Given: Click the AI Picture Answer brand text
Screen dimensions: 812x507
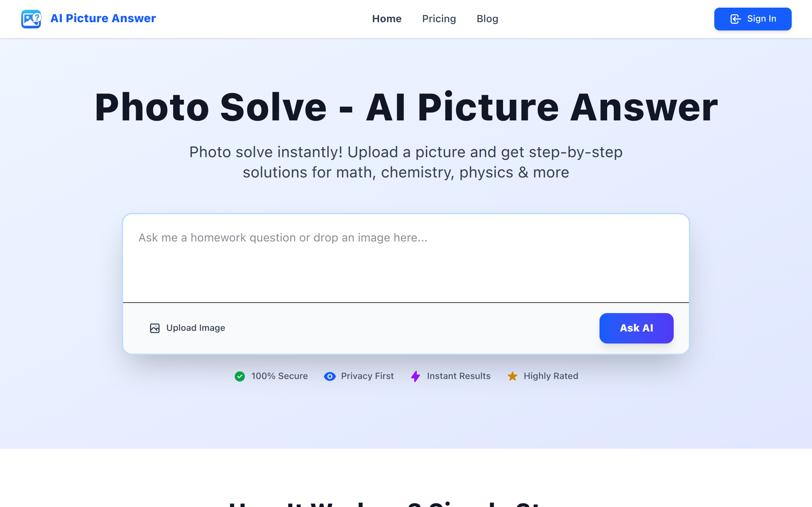Looking at the screenshot, I should (x=103, y=18).
